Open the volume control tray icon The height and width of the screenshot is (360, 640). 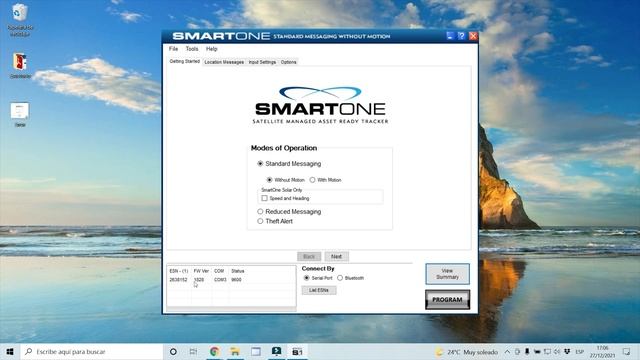pyautogui.click(x=557, y=351)
